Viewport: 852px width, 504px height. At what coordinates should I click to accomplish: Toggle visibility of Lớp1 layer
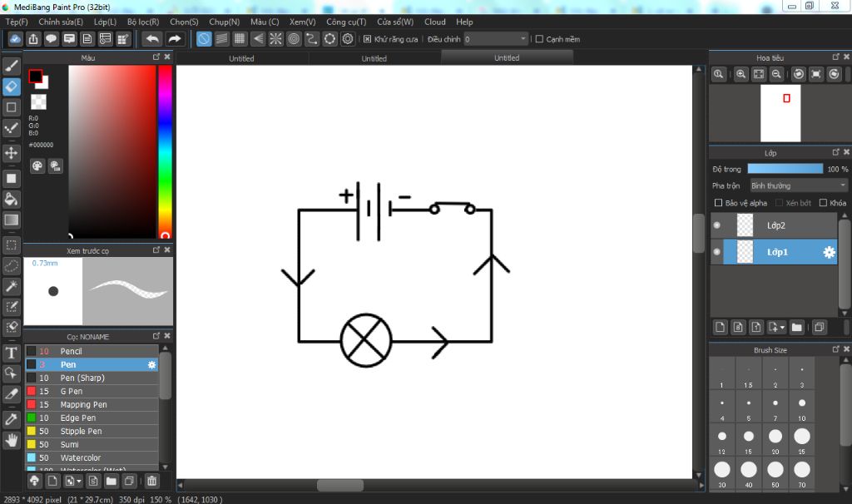click(716, 252)
